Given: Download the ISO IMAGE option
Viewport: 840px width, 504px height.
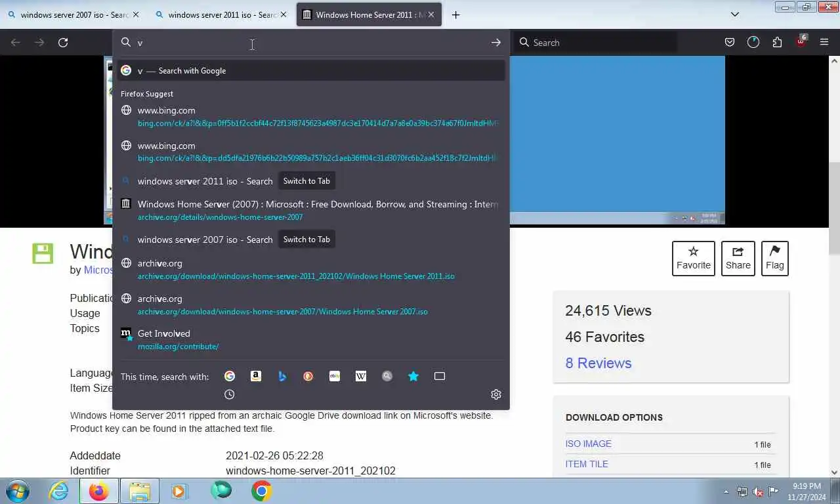Looking at the screenshot, I should (589, 444).
